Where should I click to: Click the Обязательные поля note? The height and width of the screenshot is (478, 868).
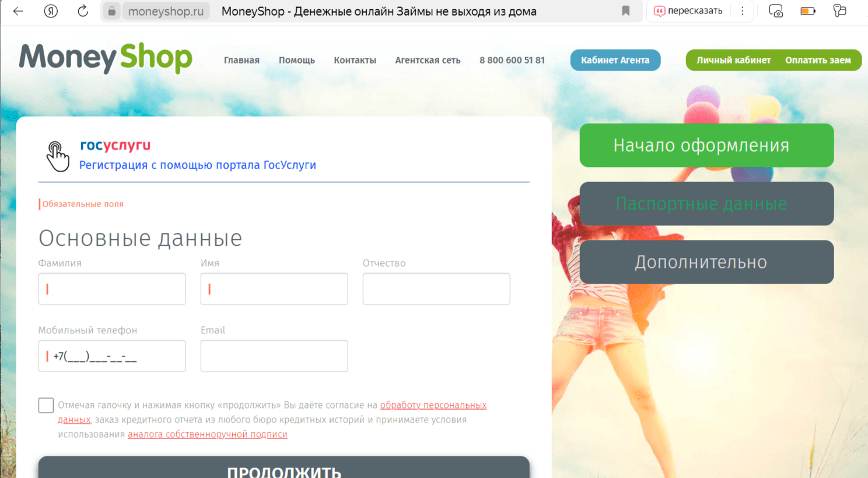click(x=83, y=204)
